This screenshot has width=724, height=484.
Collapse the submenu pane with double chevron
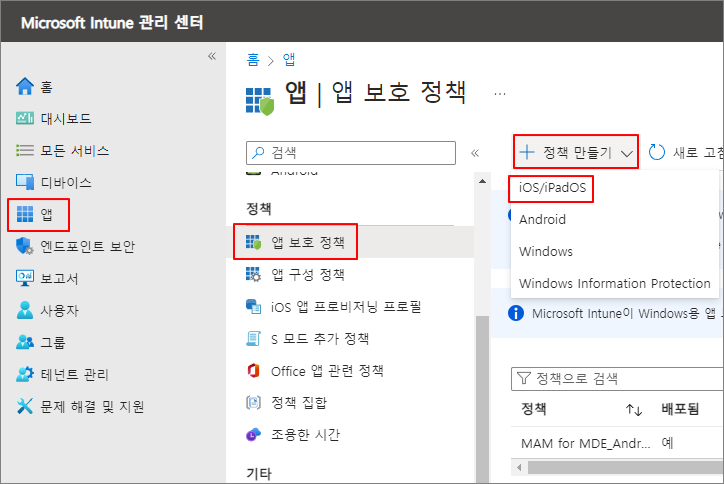pyautogui.click(x=475, y=153)
